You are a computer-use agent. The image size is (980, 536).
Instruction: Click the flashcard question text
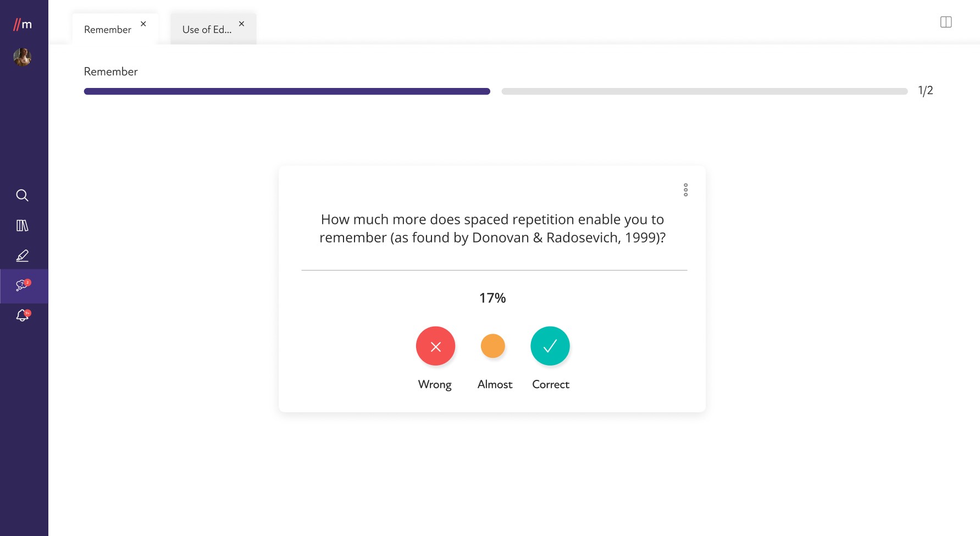[492, 228]
